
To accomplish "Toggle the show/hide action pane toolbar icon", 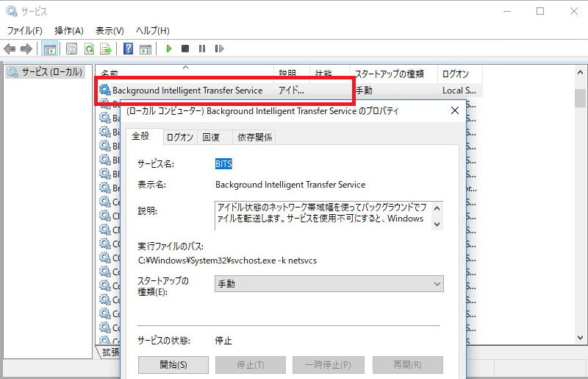I will [x=146, y=49].
